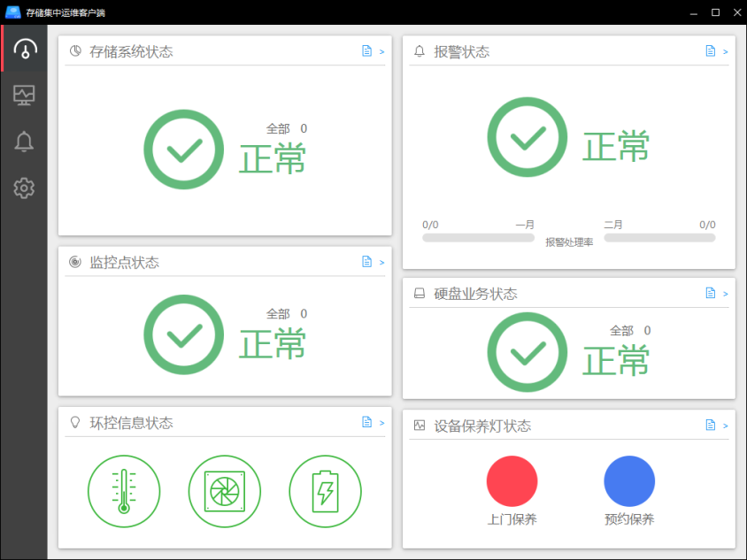Click the 二月 alarm handling progress bar
The height and width of the screenshot is (560, 747).
(x=659, y=238)
